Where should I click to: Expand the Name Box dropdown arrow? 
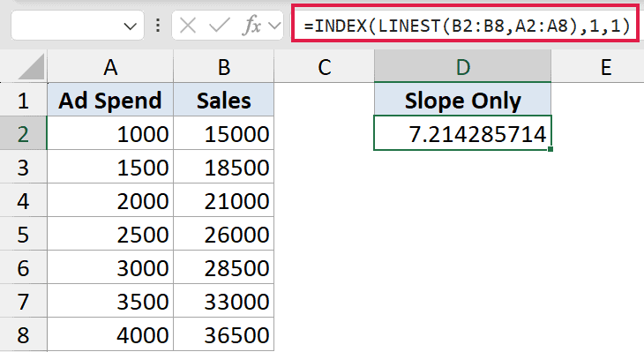[x=130, y=26]
